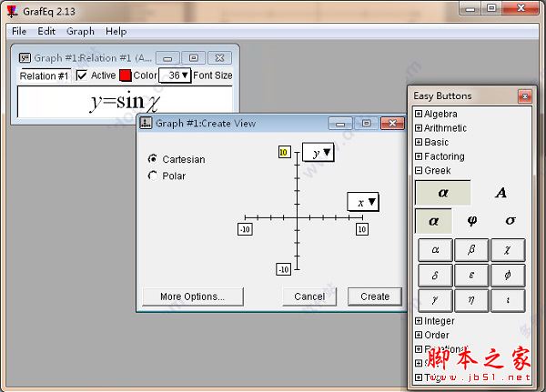Insert the Greek letter phi button
The width and height of the screenshot is (546, 392).
pyautogui.click(x=508, y=275)
